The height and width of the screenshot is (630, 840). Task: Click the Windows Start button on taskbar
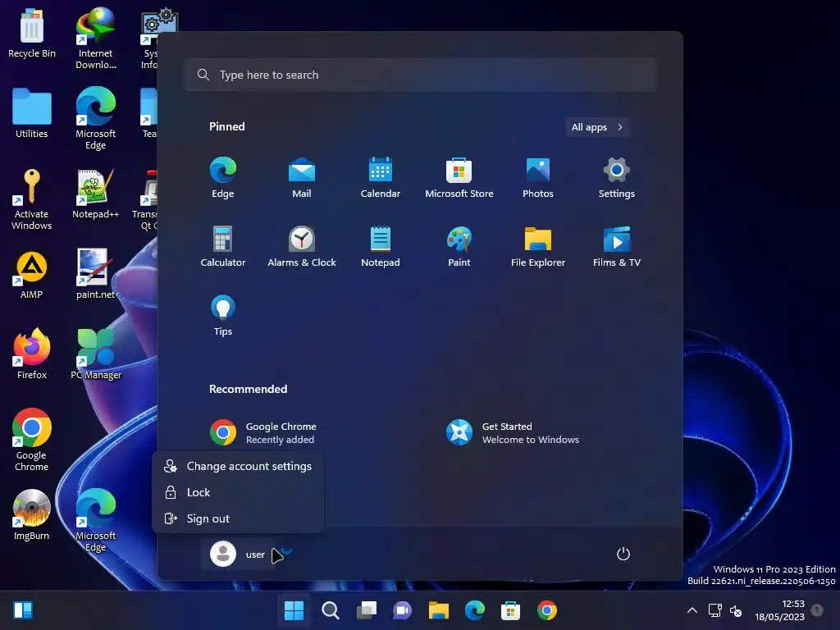(x=294, y=610)
